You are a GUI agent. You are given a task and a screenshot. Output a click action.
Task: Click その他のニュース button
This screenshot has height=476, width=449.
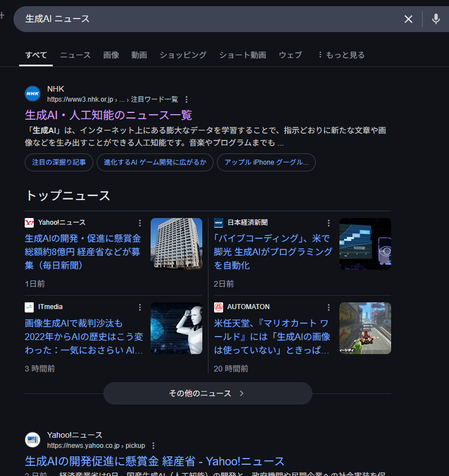coord(208,393)
